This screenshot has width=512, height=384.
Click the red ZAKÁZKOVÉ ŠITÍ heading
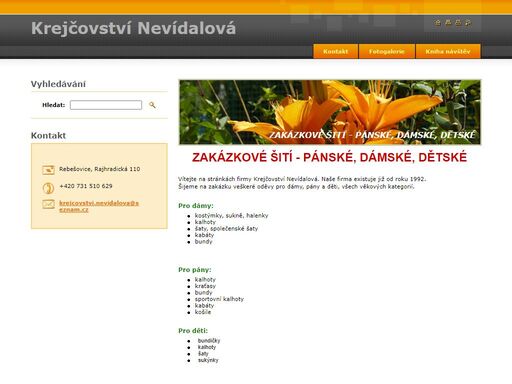330,157
